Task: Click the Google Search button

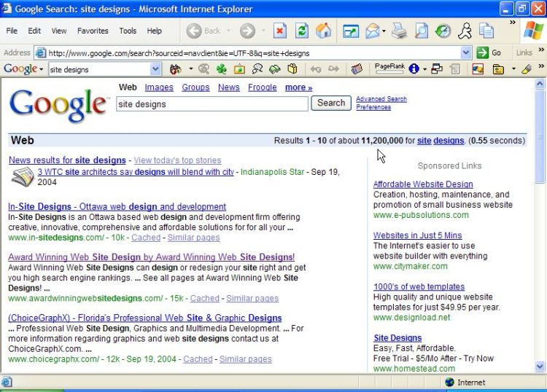Action: coord(331,103)
